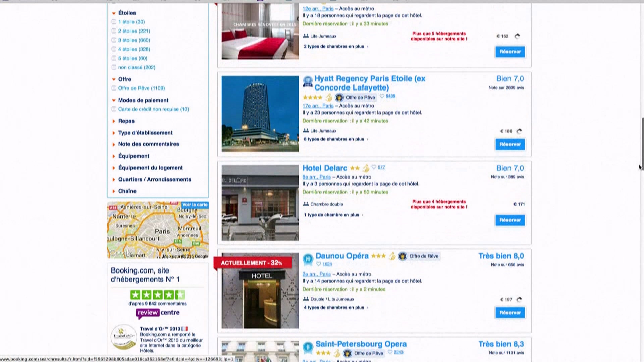
Task: Enable the Offre de Rêve filter checkbox
Action: coord(114,88)
